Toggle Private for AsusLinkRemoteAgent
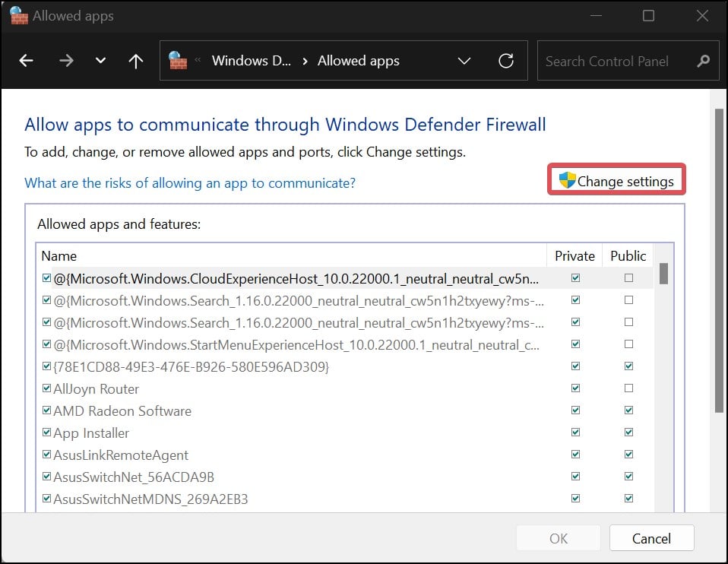Screen dimensions: 728x564 click(576, 455)
